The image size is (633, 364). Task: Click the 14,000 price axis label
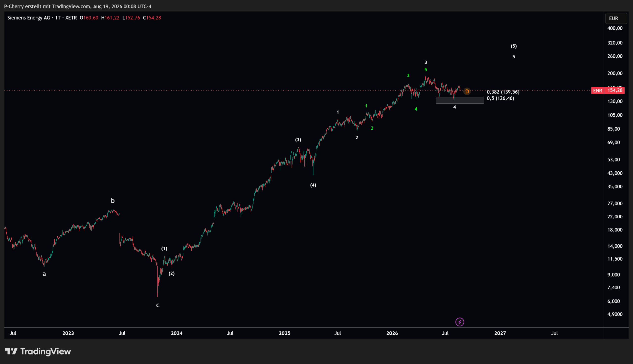pos(615,246)
